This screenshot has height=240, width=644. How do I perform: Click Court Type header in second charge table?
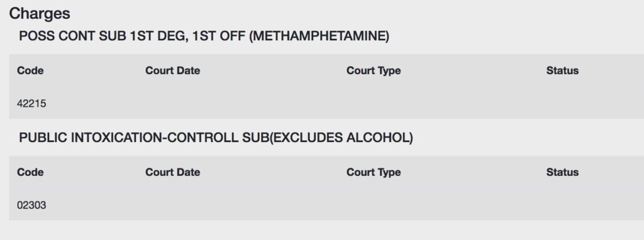(x=374, y=172)
